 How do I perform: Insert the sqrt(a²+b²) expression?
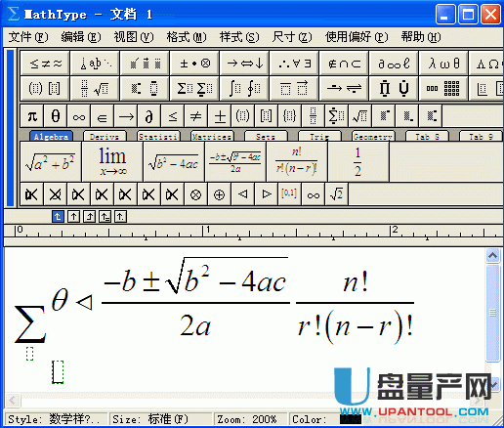[51, 161]
